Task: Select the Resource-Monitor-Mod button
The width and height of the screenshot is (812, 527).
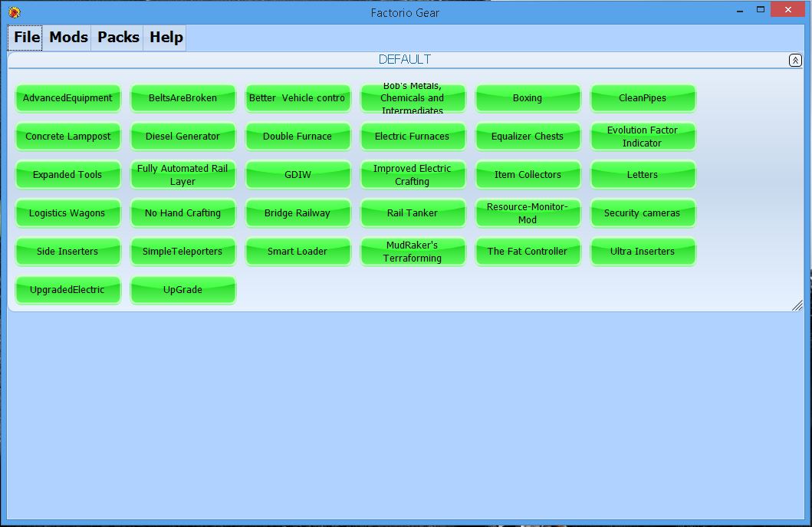Action: [x=528, y=213]
